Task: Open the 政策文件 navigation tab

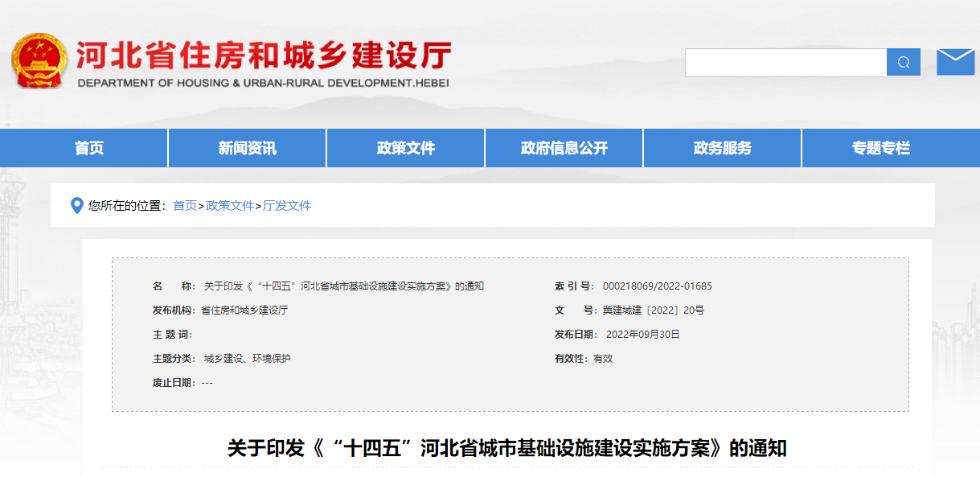Action: 404,147
